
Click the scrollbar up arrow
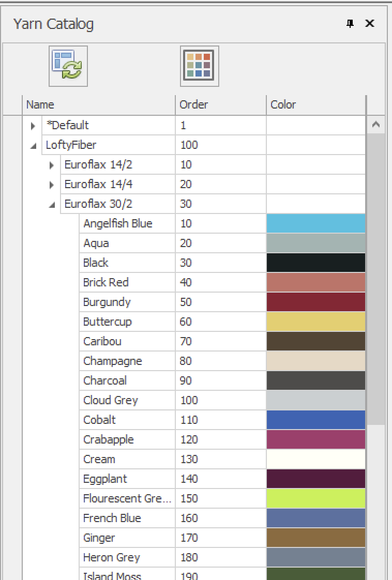click(x=376, y=125)
